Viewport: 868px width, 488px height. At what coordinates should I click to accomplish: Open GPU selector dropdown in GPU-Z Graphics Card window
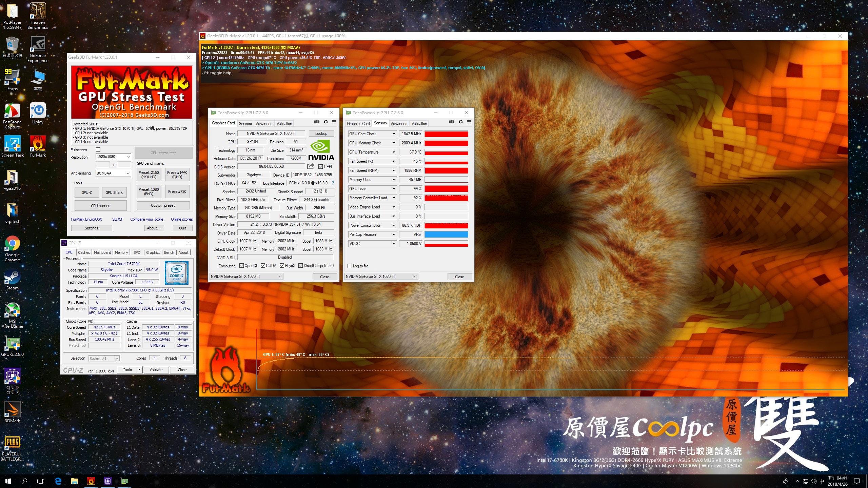click(x=246, y=277)
